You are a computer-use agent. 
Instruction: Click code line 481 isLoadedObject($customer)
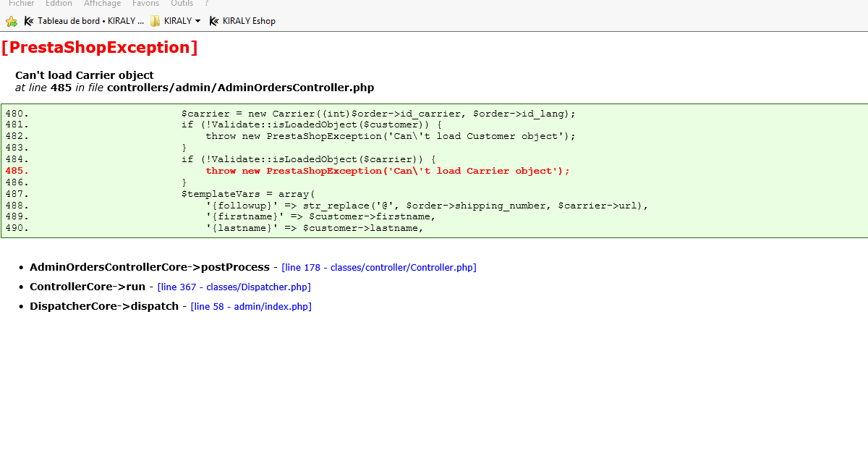coord(312,124)
